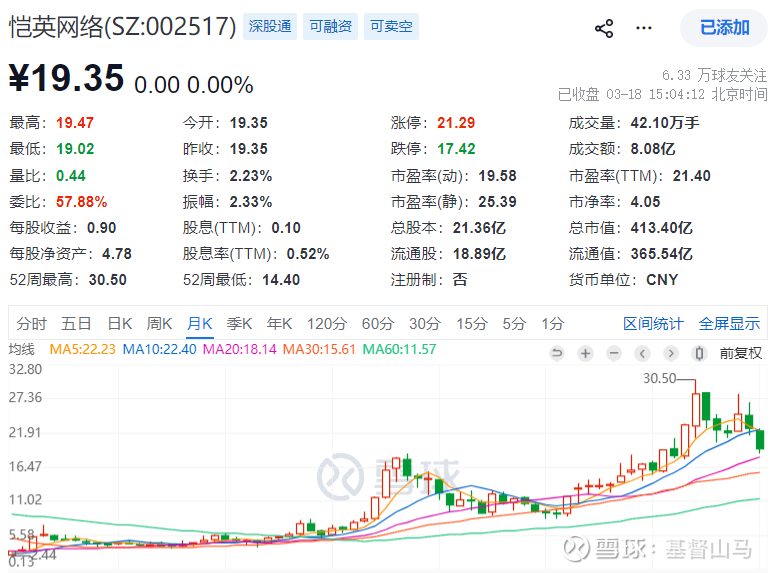Click the 52周最高 value 30.50
775x573 pixels.
click(108, 280)
